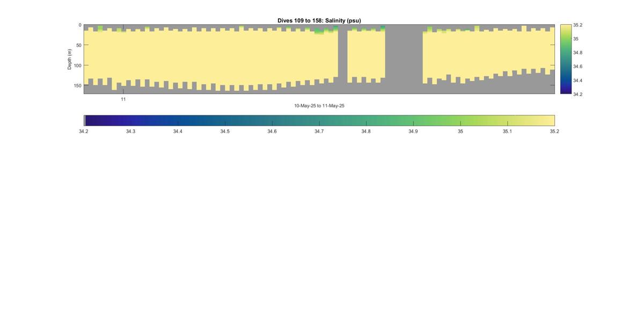Click the x-axis tick label '11'
The width and height of the screenshot is (644, 328).
pyautogui.click(x=123, y=99)
